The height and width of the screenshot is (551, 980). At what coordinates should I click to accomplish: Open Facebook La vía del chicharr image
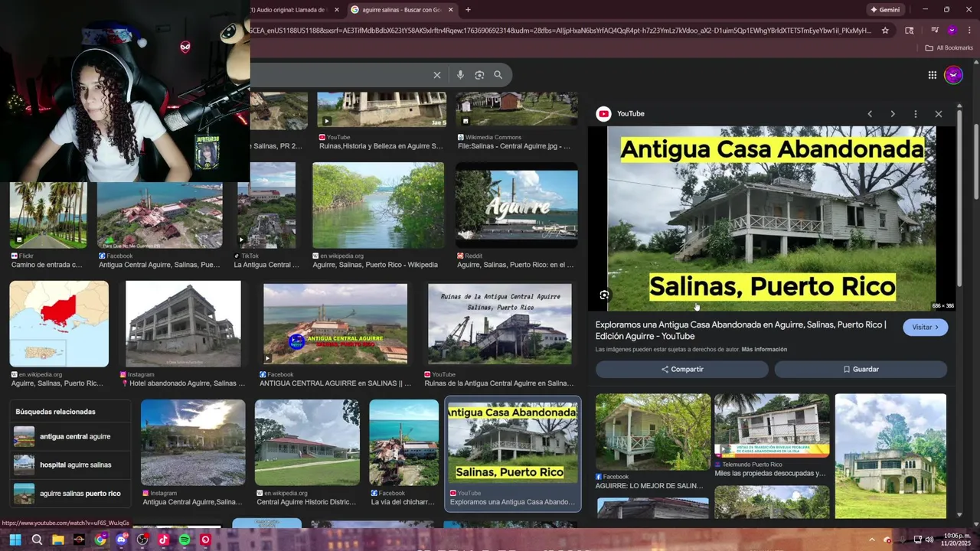click(x=403, y=442)
